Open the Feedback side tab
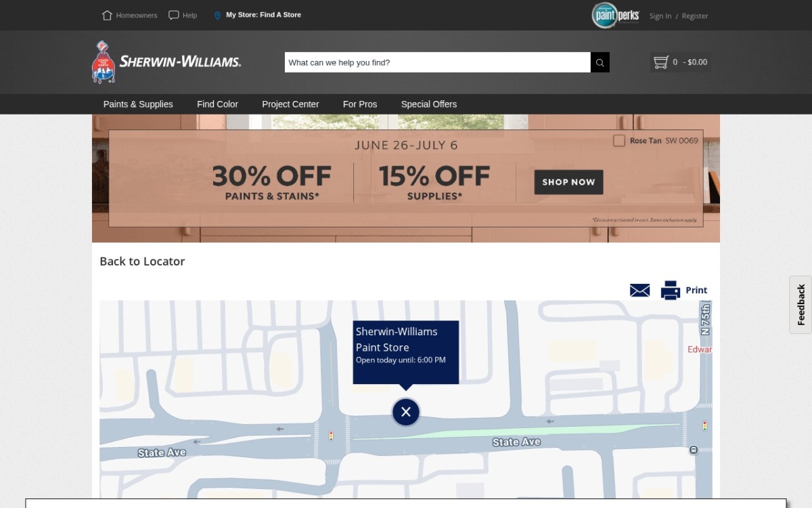 coord(800,305)
